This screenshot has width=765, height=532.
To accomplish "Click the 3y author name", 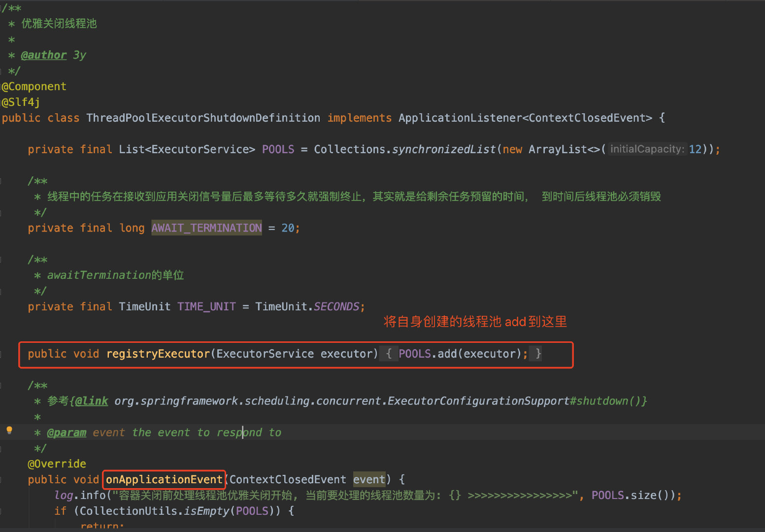I will point(79,55).
